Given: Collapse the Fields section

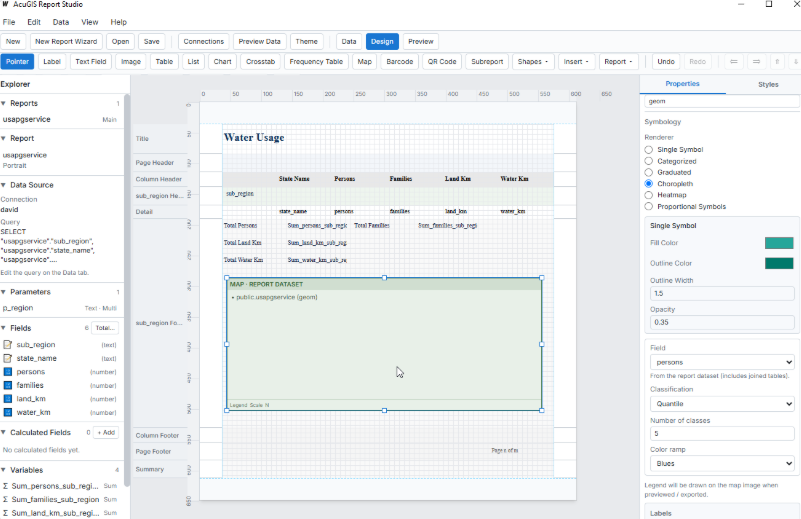Looking at the screenshot, I should 4,328.
